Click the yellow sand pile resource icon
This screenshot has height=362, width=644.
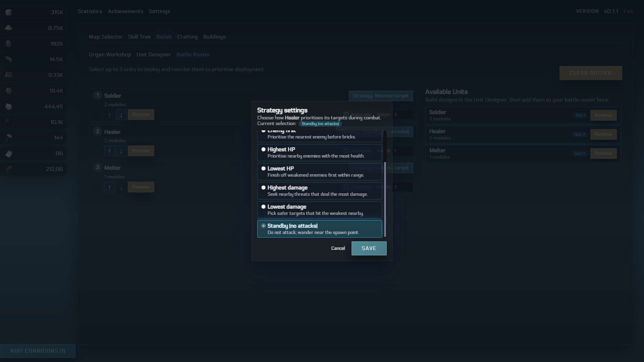[x=9, y=28]
